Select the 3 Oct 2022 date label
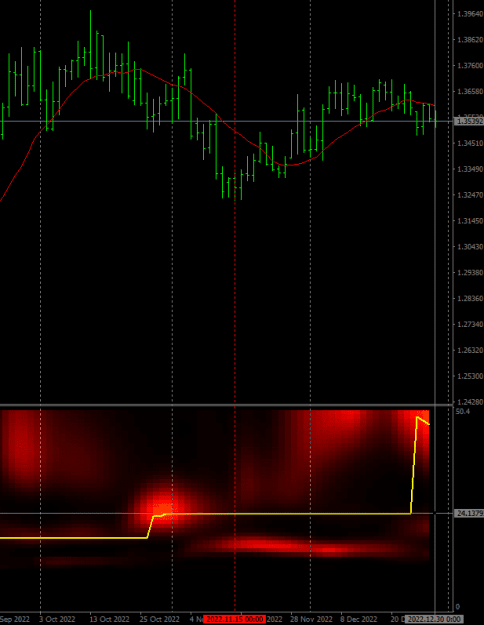Viewport: 484px width, 625px height. click(57, 619)
